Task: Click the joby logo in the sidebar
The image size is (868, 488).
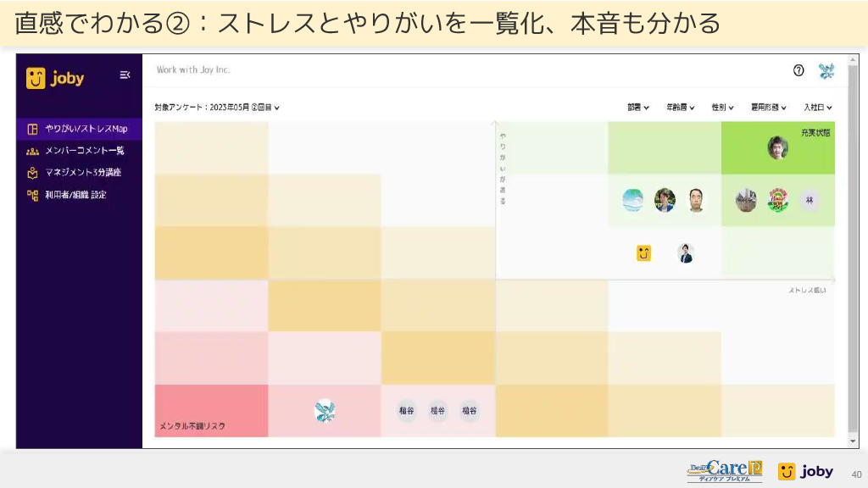Action: pyautogui.click(x=55, y=78)
